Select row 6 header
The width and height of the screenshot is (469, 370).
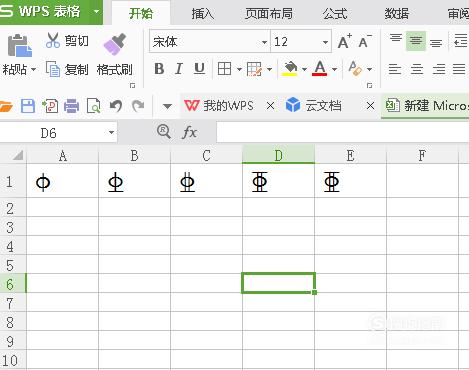pos(13,284)
